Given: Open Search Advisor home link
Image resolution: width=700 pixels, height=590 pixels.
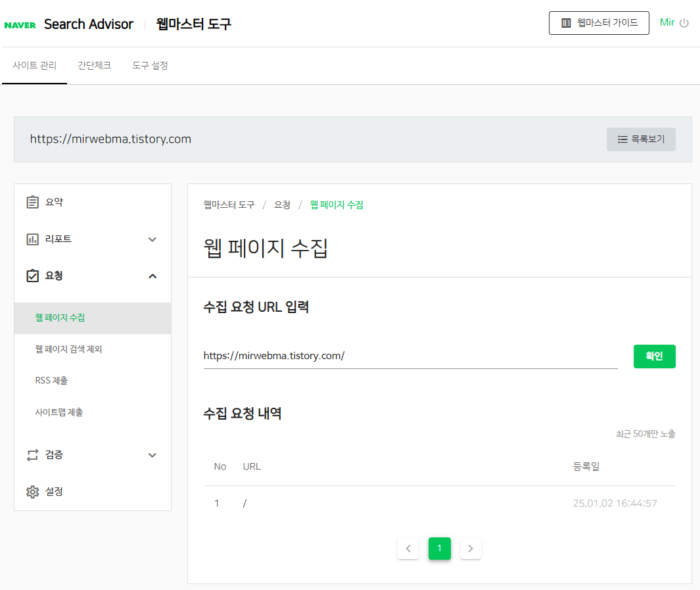Looking at the screenshot, I should click(88, 24).
